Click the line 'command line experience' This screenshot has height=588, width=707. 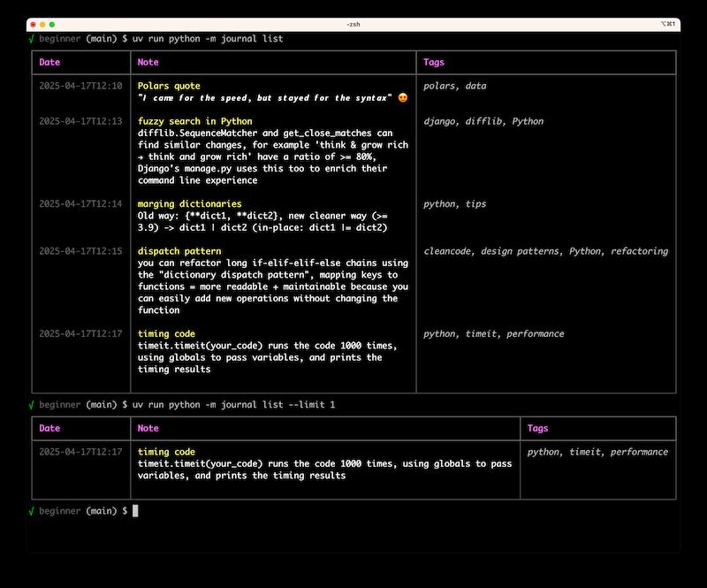197,180
